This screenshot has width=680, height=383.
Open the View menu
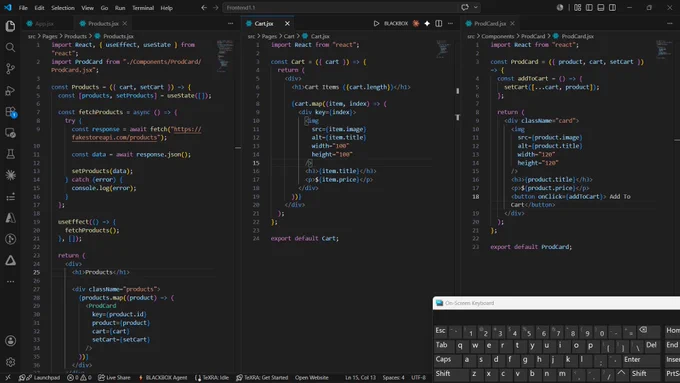87,8
